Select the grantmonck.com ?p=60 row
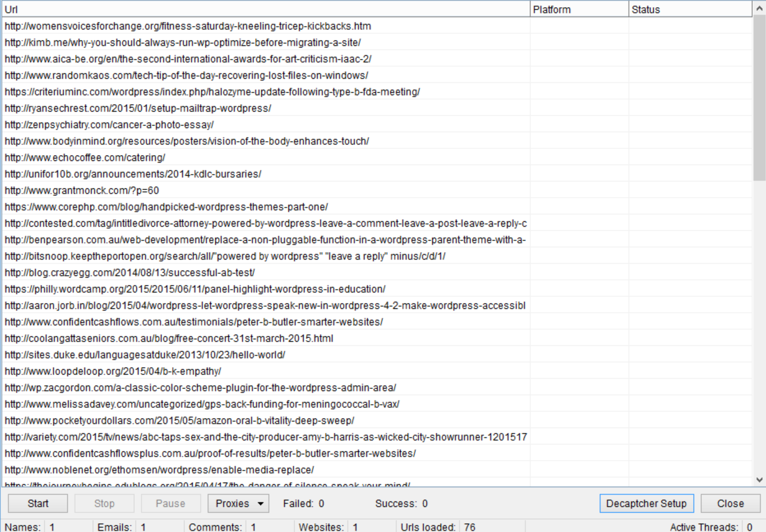 pyautogui.click(x=82, y=191)
